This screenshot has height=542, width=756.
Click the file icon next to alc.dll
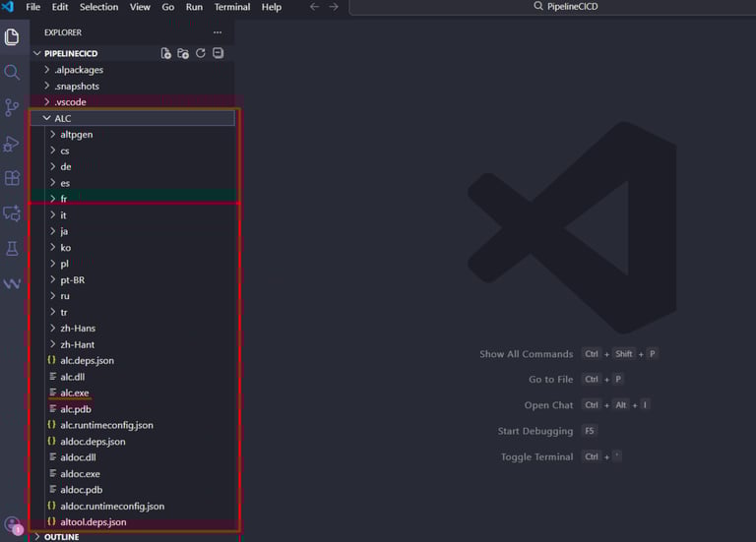coord(52,377)
